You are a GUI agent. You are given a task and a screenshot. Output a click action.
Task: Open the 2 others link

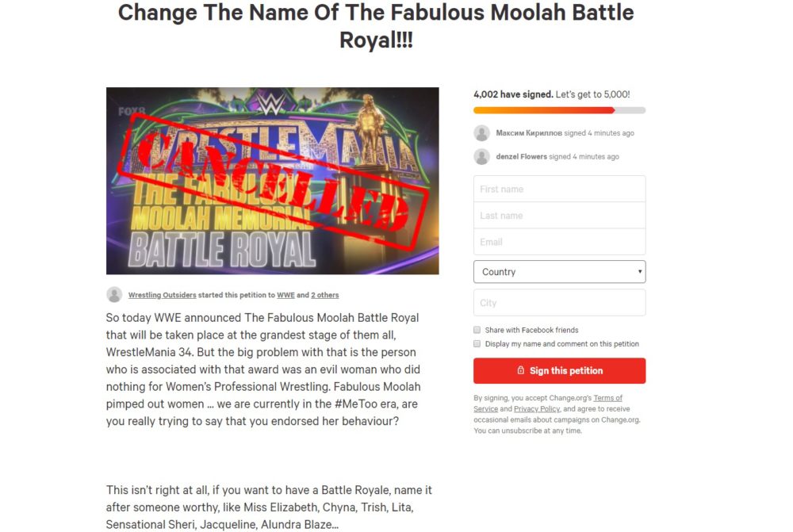(x=324, y=295)
